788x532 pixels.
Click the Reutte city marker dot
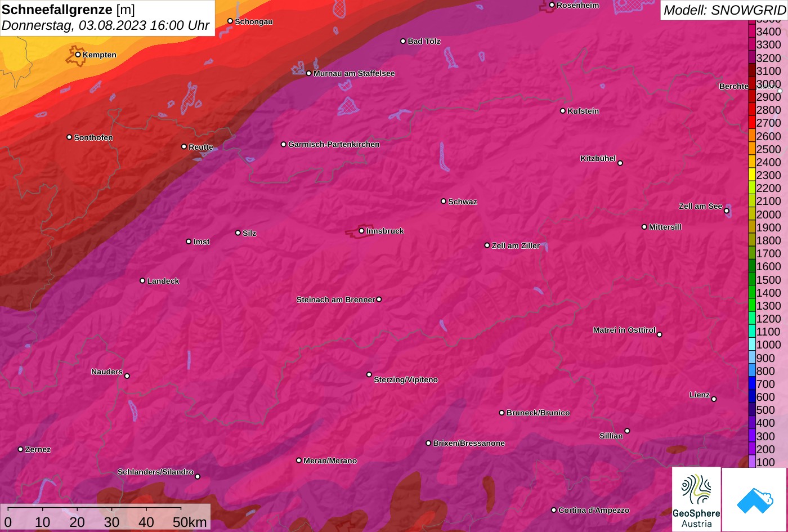coord(184,146)
